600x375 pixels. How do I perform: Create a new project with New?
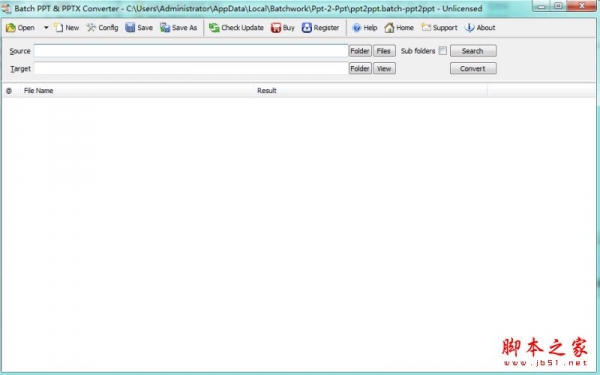[x=67, y=28]
